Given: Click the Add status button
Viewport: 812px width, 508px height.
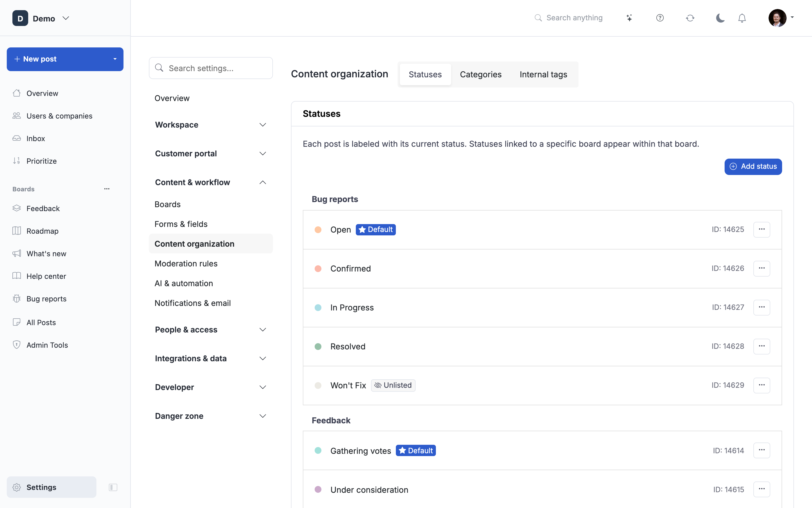Looking at the screenshot, I should [x=753, y=167].
